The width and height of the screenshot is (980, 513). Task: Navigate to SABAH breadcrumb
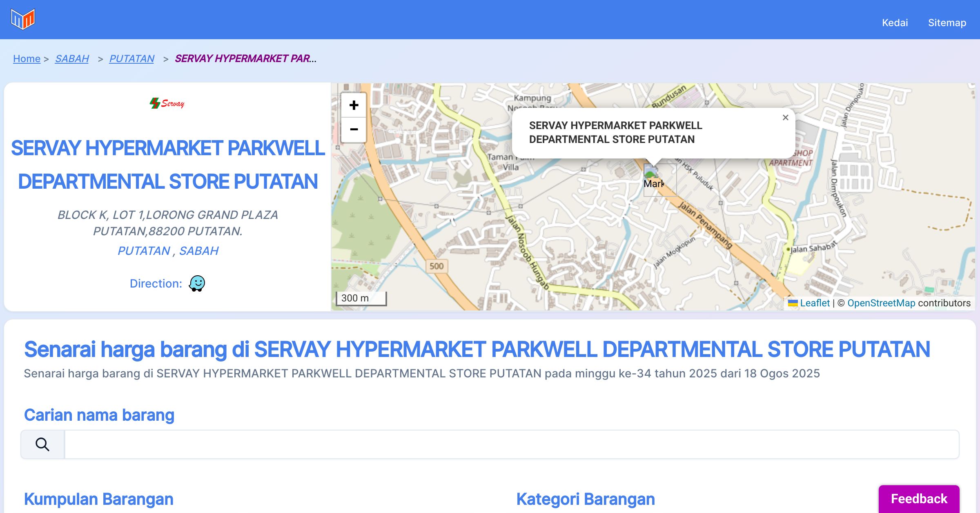tap(72, 58)
